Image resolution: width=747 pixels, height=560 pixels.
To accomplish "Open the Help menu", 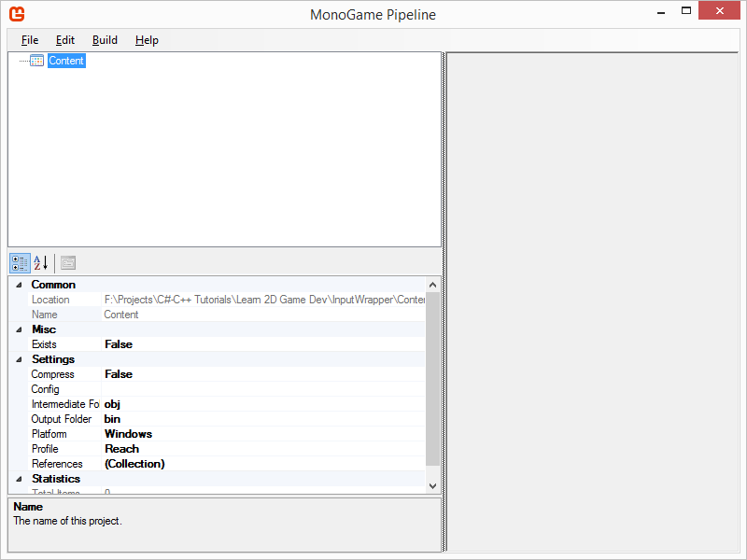I will pos(147,40).
